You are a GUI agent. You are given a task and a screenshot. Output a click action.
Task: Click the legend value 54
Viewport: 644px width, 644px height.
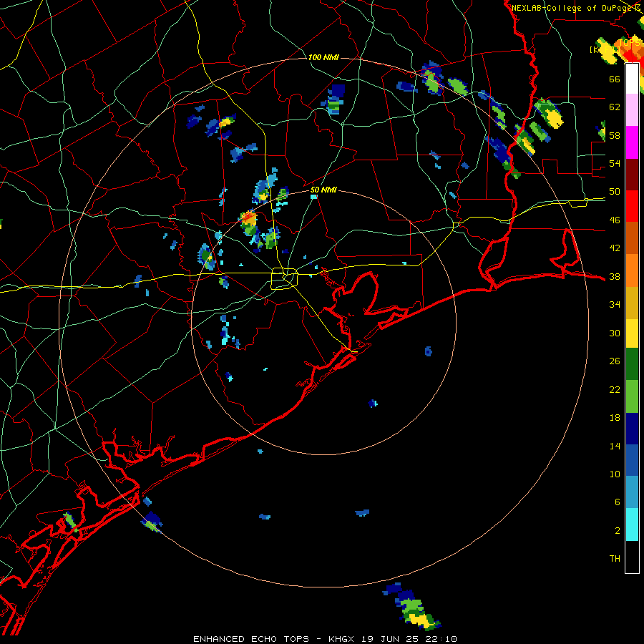click(615, 163)
